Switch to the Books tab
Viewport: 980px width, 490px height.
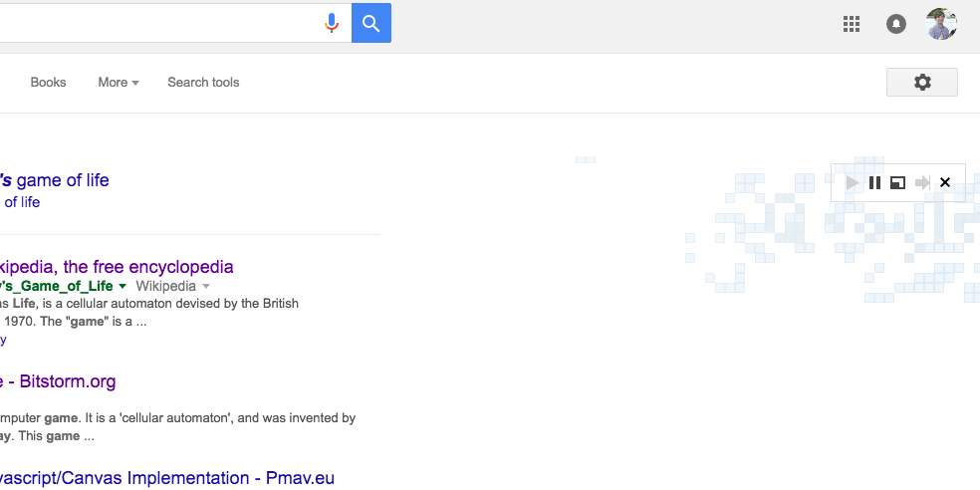tap(48, 83)
